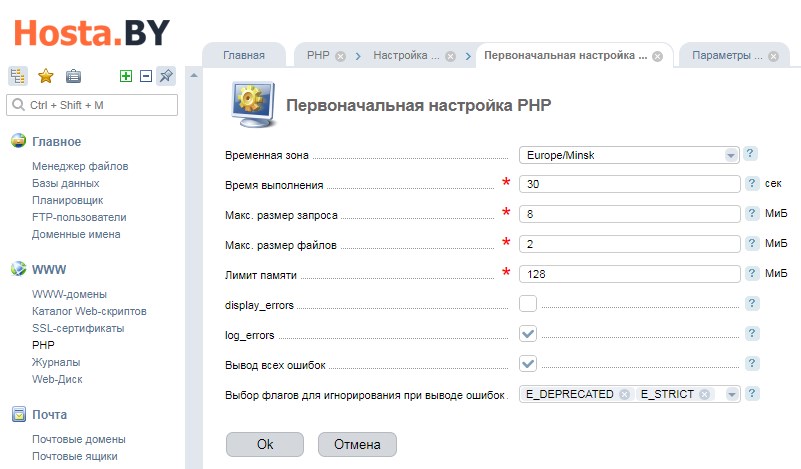The image size is (801, 469).
Task: Toggle the pin sidebar icon
Action: click(x=166, y=76)
